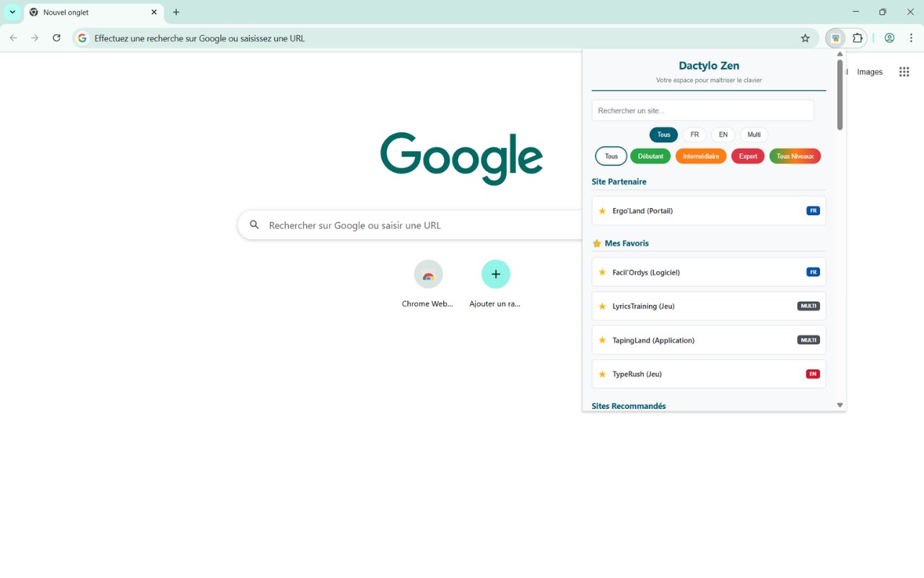Open the Google apps grid icon

tap(904, 72)
